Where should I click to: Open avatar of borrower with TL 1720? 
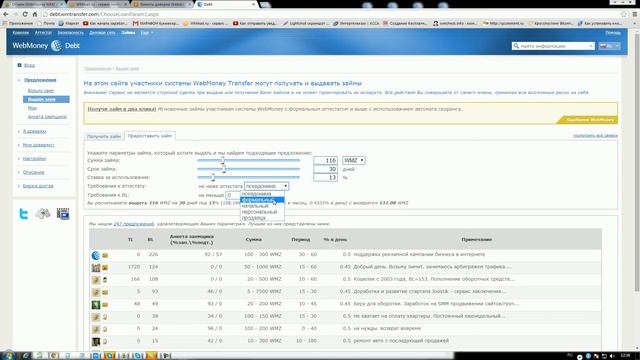(x=96, y=268)
